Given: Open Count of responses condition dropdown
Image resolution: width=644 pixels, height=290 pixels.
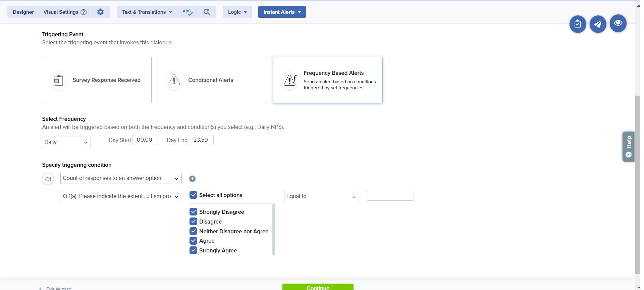Looking at the screenshot, I should pos(121,178).
